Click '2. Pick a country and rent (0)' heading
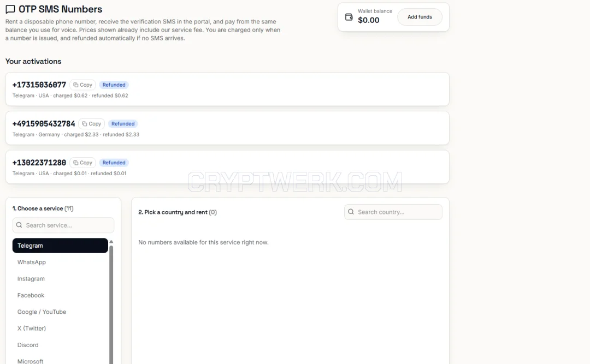This screenshot has width=590, height=364. pyautogui.click(x=177, y=212)
